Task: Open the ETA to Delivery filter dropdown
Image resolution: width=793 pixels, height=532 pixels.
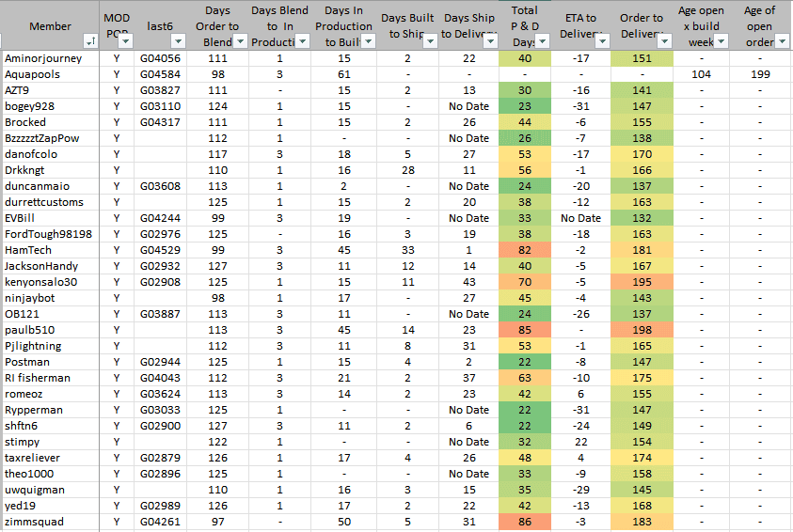Action: point(599,42)
